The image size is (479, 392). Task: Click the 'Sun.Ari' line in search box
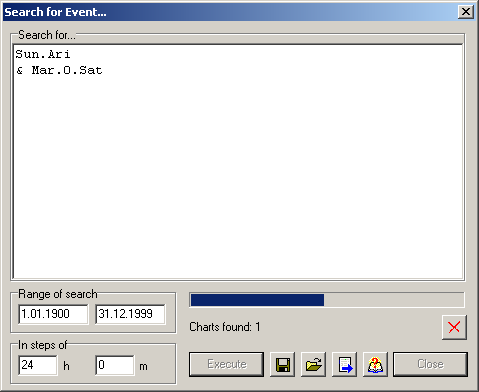pyautogui.click(x=43, y=54)
